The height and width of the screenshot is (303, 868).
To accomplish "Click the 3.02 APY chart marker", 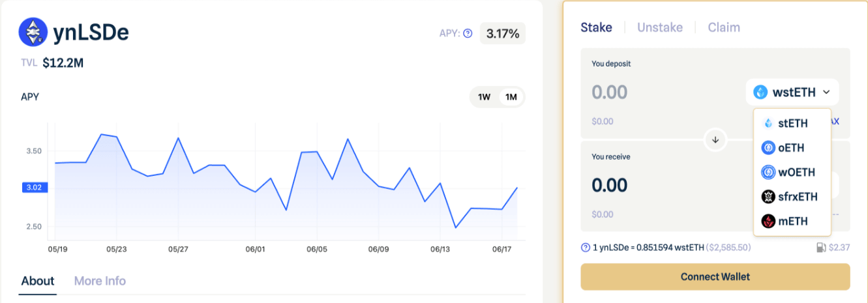I will pos(33,188).
